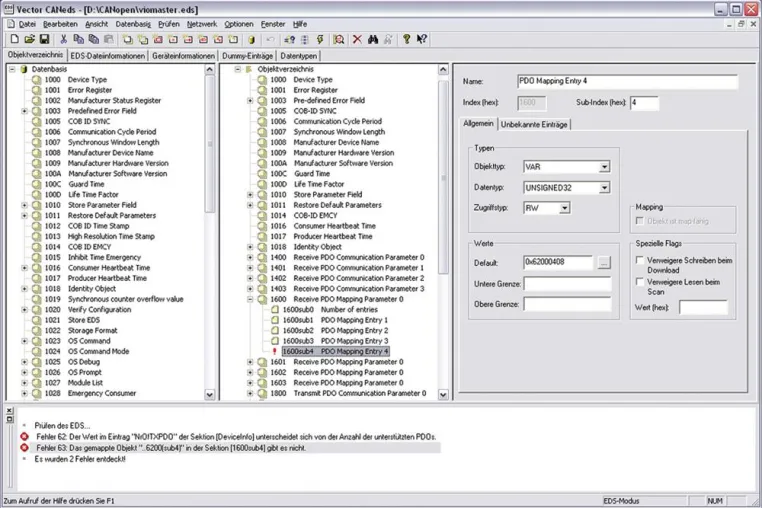Open the Datentyp UNSIGNED32 dropdown
Screen dimensions: 762x508
point(604,188)
